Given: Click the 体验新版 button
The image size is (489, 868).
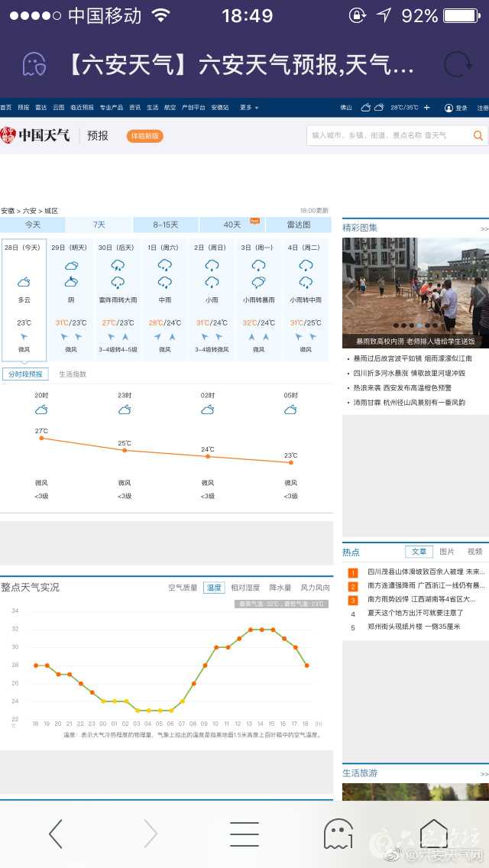Looking at the screenshot, I should tap(144, 135).
